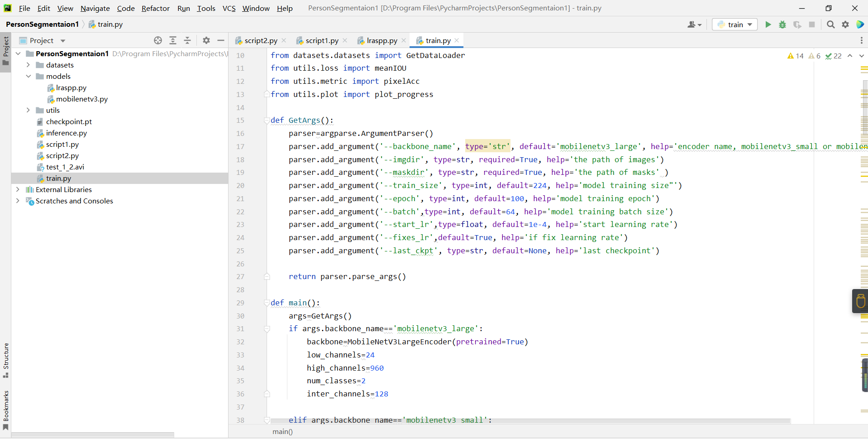
Task: Show the 14 warnings inspection summary
Action: [795, 56]
